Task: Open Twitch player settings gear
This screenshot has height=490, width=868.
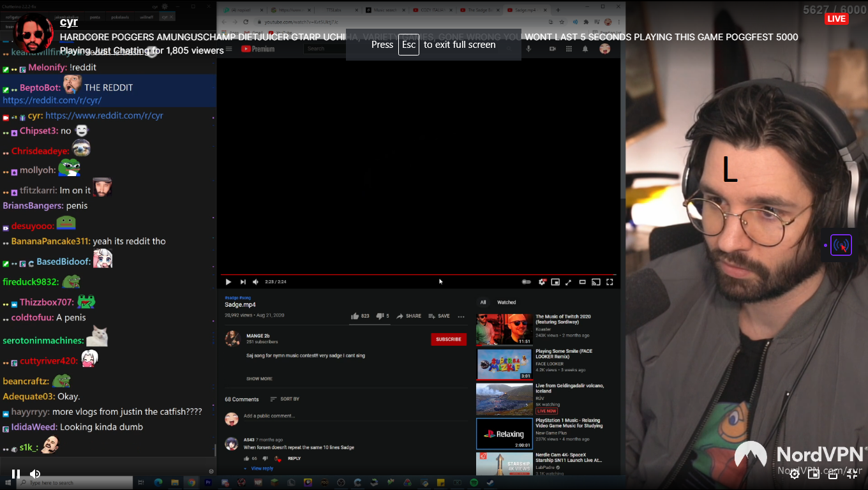Action: point(795,473)
